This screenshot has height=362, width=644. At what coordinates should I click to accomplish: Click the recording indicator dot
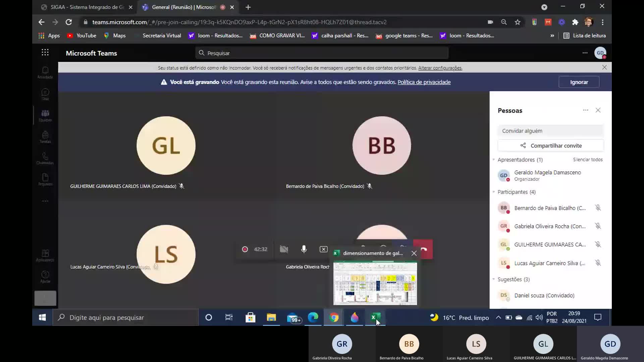[245, 249]
